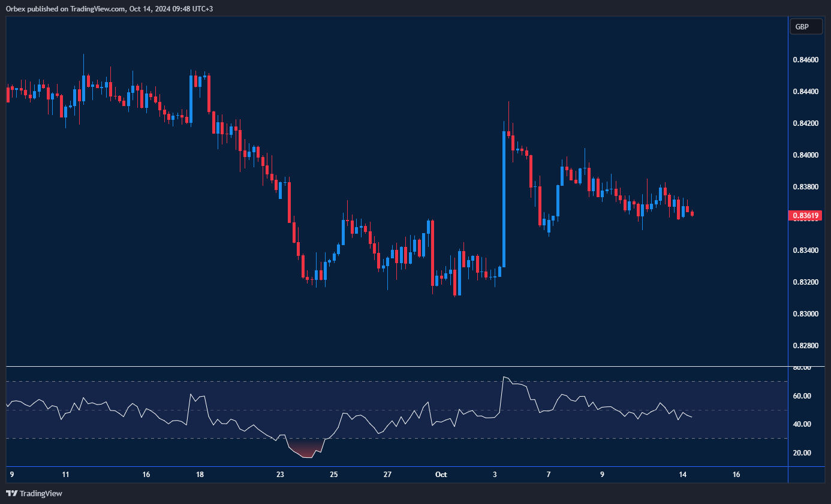The width and height of the screenshot is (831, 504).
Task: Select the Oct label on date axis
Action: tap(441, 475)
